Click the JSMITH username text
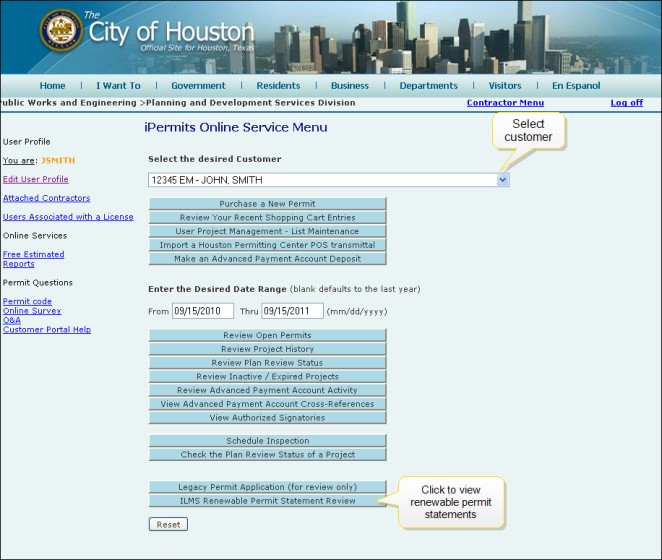 point(58,160)
